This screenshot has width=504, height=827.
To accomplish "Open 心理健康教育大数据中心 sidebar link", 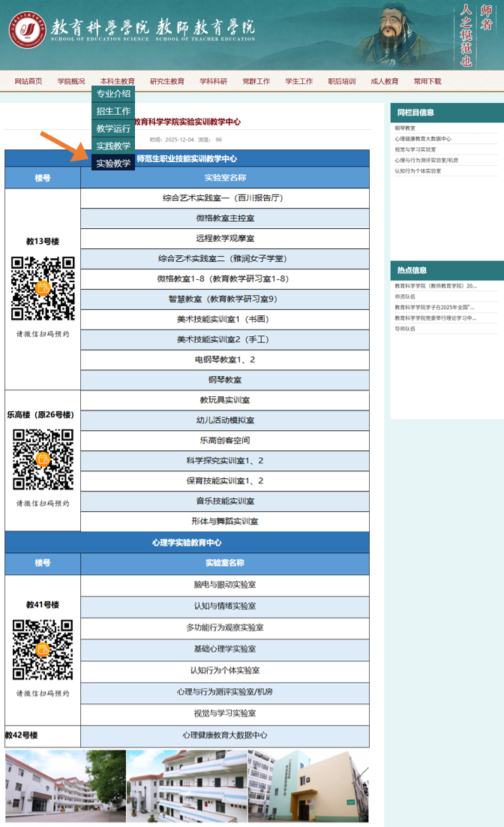I will click(x=423, y=139).
